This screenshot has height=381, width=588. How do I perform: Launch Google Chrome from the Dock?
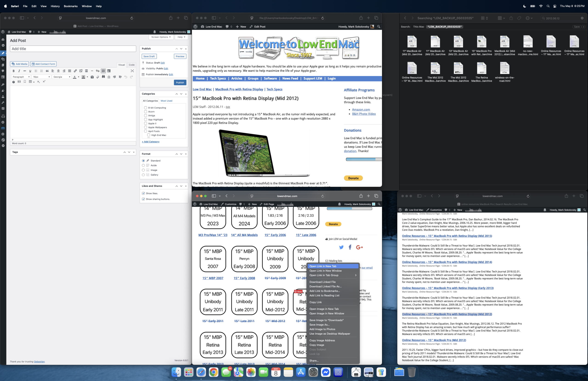click(213, 372)
